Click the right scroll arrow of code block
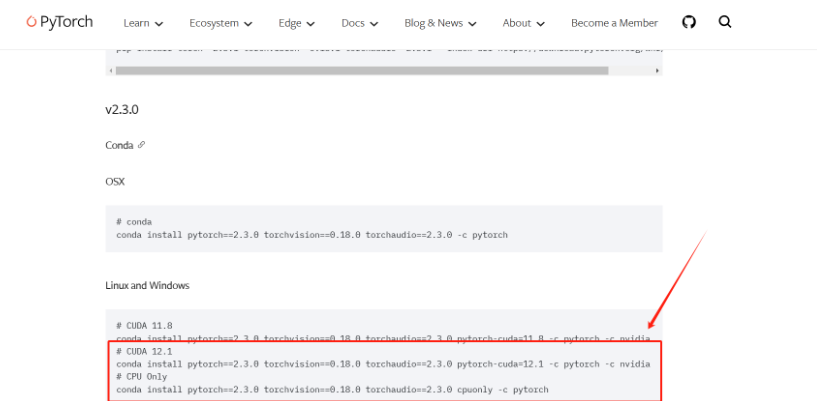The image size is (817, 401). tap(658, 70)
